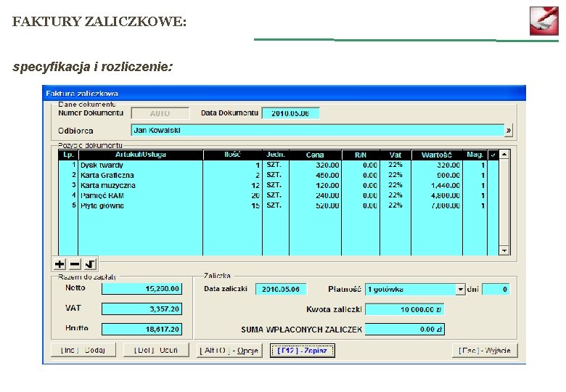Edit the Data Dokumentu field
The image size is (566, 392).
coord(290,113)
